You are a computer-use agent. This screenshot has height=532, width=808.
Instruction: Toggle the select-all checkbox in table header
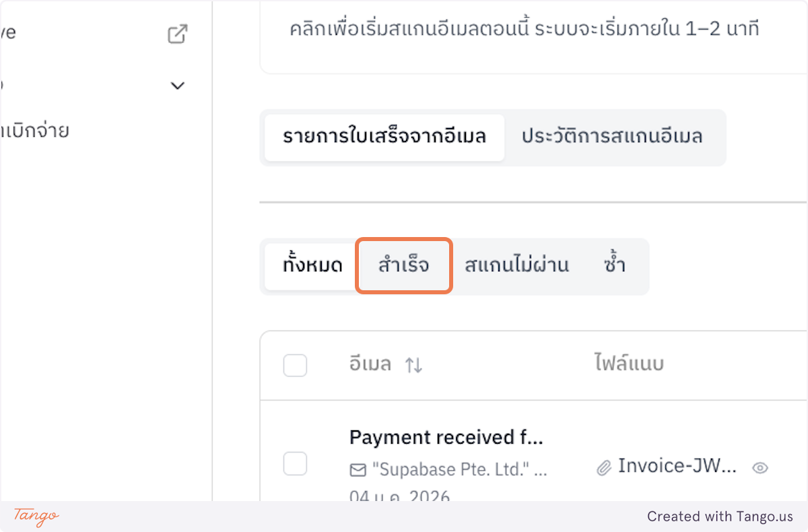pos(295,364)
